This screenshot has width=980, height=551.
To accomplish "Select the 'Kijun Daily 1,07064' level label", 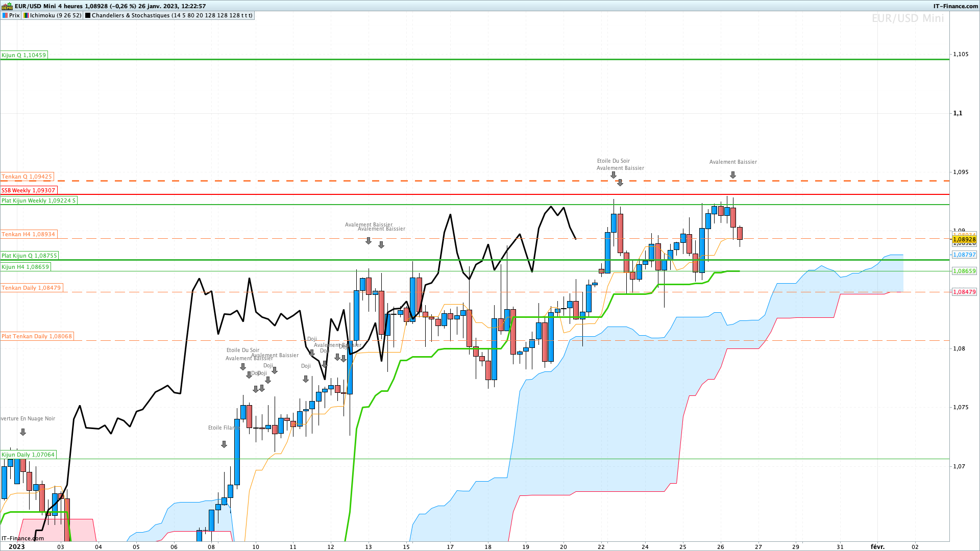I will click(28, 455).
